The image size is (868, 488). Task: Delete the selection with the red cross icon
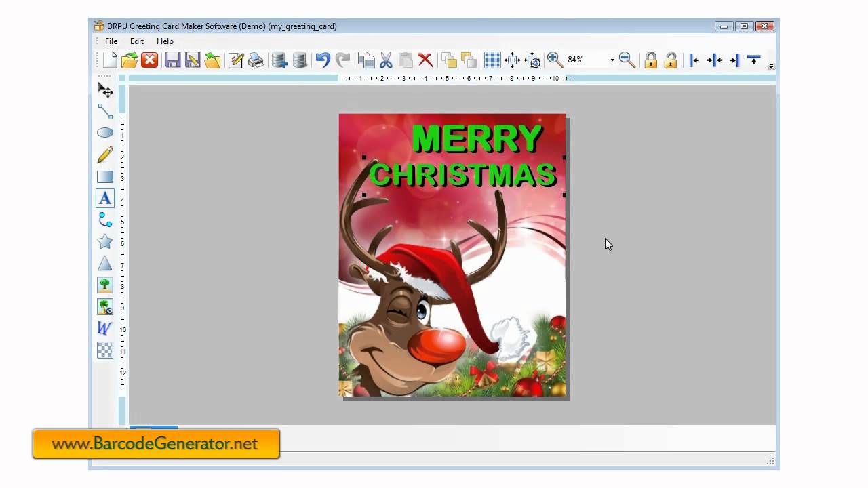pos(425,60)
